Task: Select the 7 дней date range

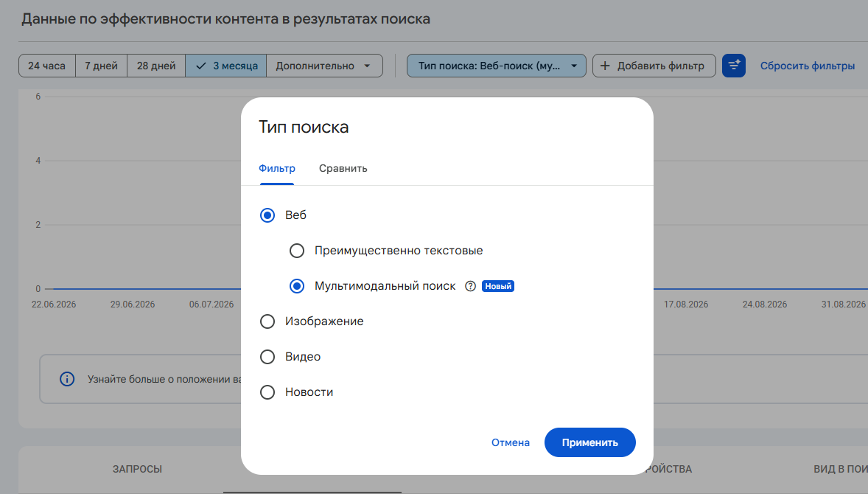Action: coord(101,66)
